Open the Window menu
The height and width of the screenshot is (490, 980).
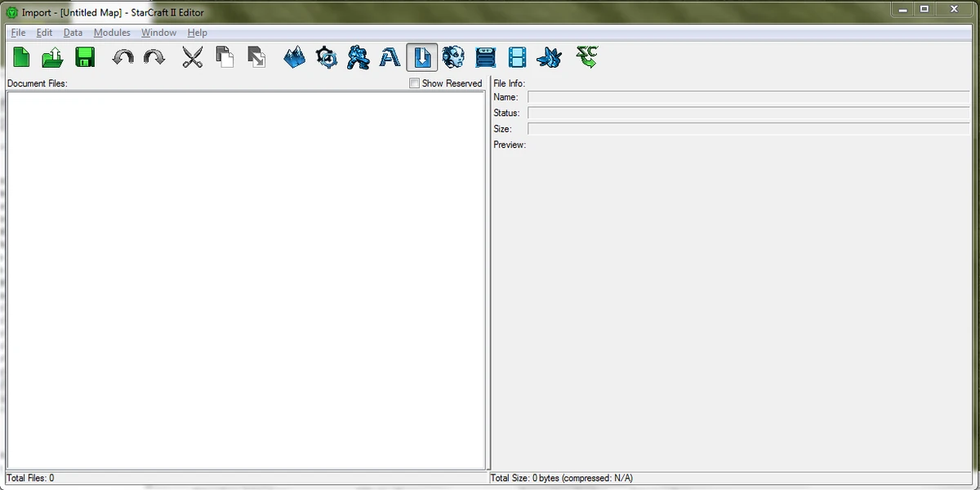[158, 33]
